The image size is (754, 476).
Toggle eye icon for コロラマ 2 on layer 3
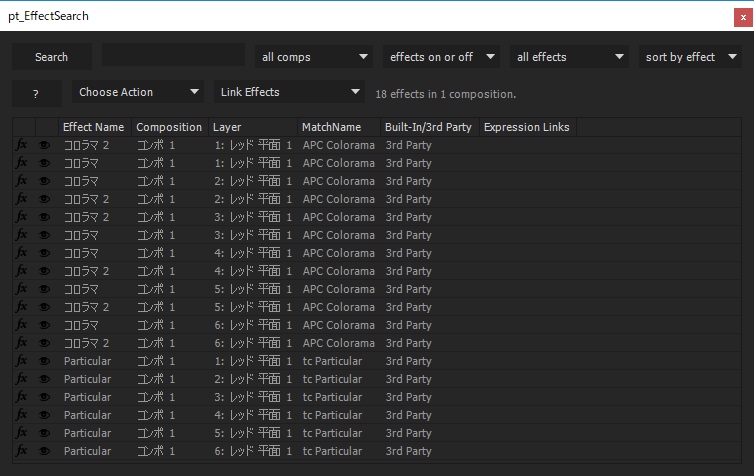[x=45, y=217]
